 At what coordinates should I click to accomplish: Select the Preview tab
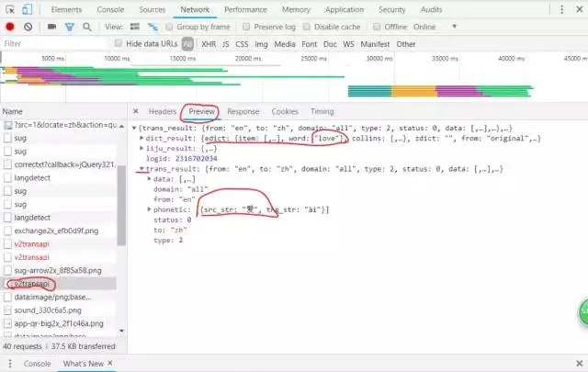[202, 111]
